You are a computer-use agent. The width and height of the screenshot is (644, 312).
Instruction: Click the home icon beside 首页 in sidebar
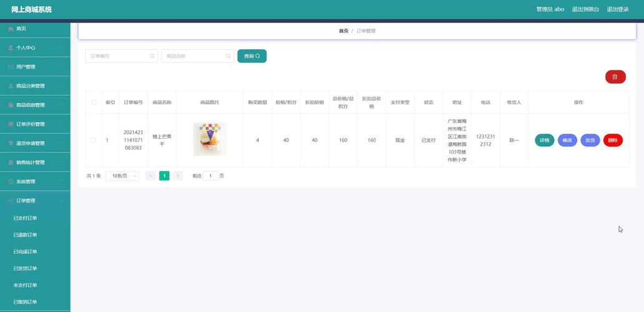(x=11, y=29)
